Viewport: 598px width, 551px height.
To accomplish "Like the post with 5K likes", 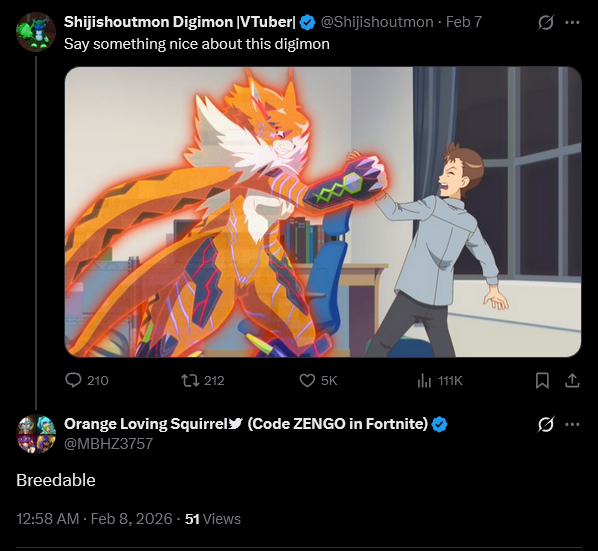I will (x=307, y=380).
